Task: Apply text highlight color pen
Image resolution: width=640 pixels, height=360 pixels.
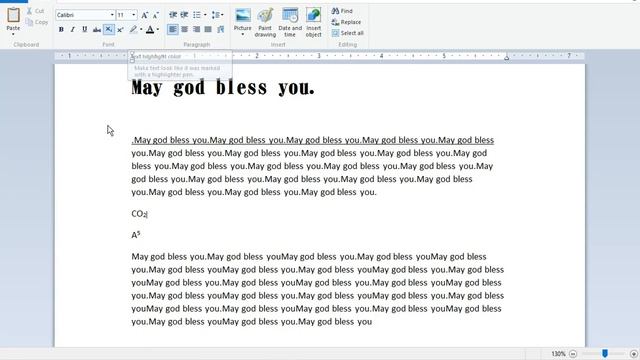Action: [x=133, y=29]
